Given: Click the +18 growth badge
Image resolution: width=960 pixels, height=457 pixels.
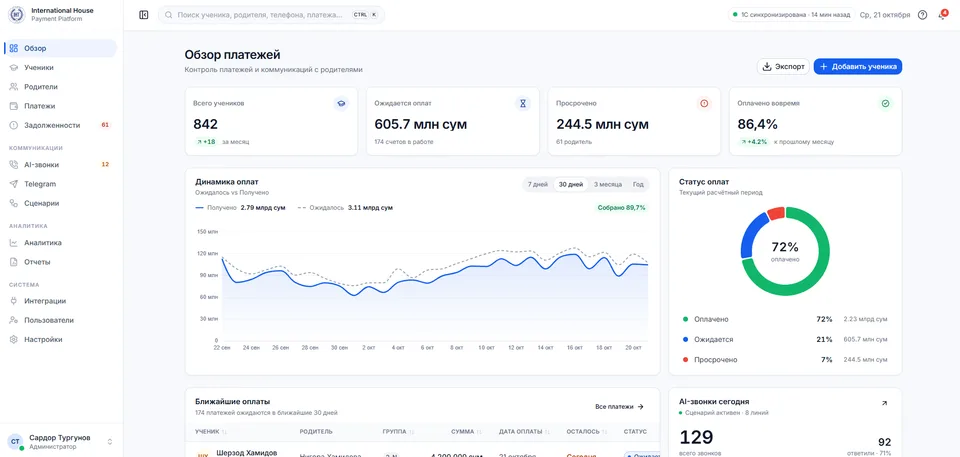Looking at the screenshot, I should [206, 142].
